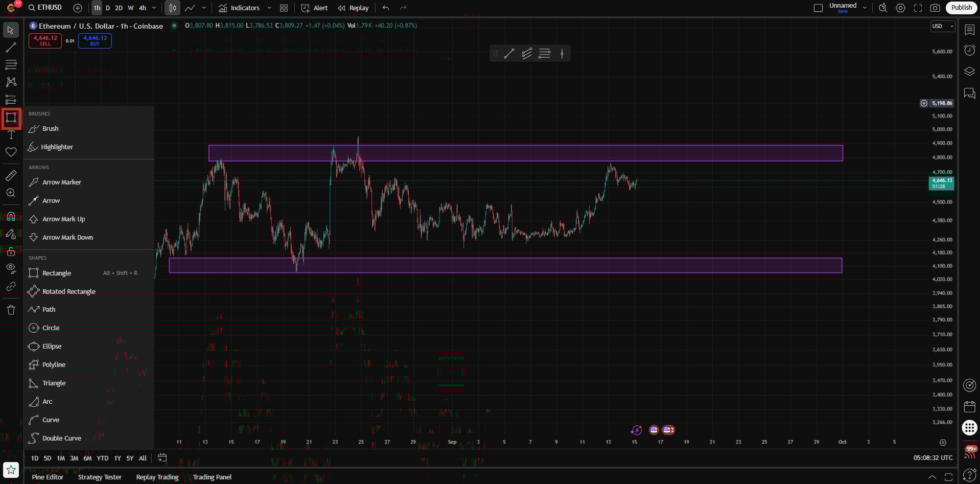The image size is (980, 484).
Task: Undo the last chart action
Action: [386, 8]
